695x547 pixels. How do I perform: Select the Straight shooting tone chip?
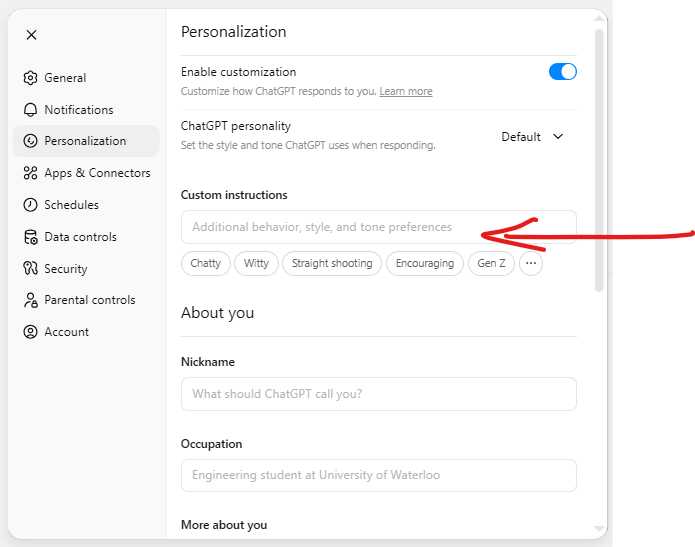click(x=332, y=264)
